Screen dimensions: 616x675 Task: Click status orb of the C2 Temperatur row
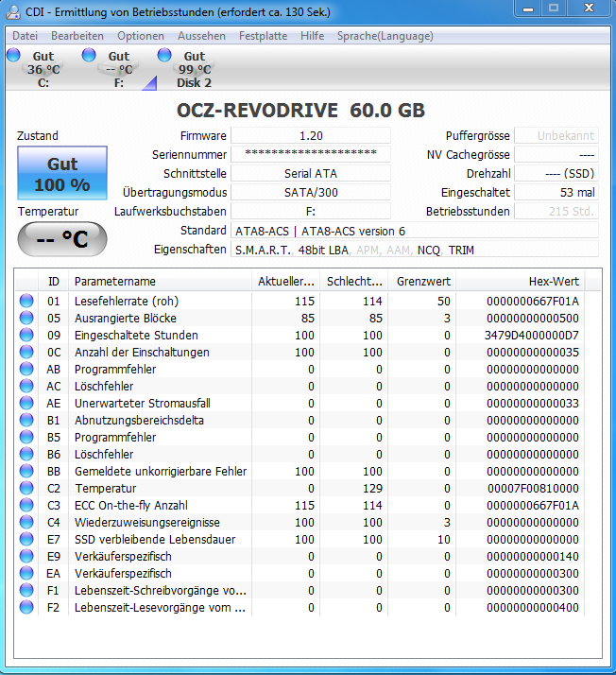(26, 488)
